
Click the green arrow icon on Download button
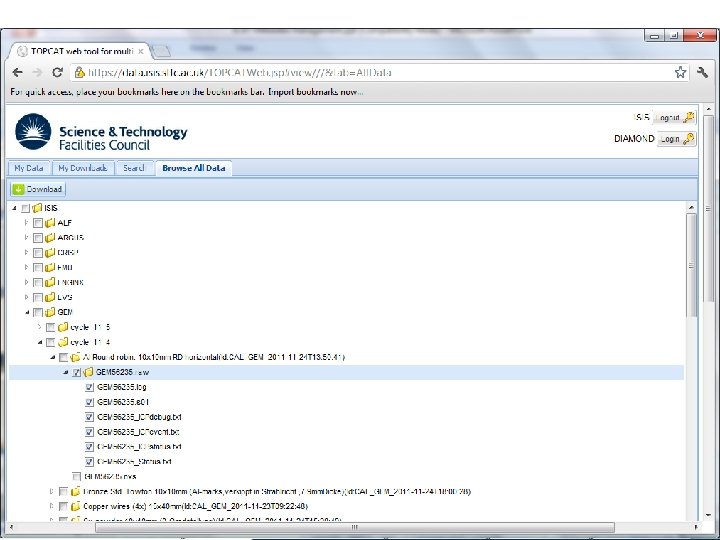(x=18, y=189)
